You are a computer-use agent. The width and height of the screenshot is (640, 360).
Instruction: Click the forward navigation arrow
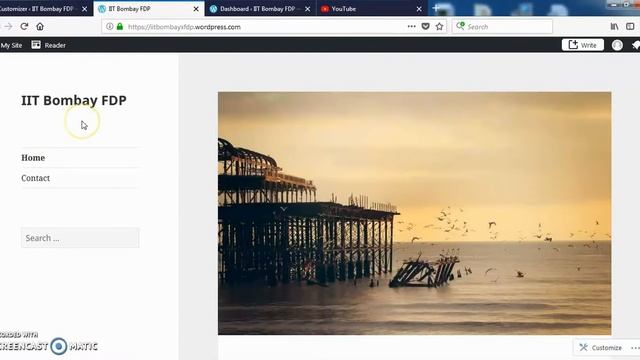click(8, 27)
